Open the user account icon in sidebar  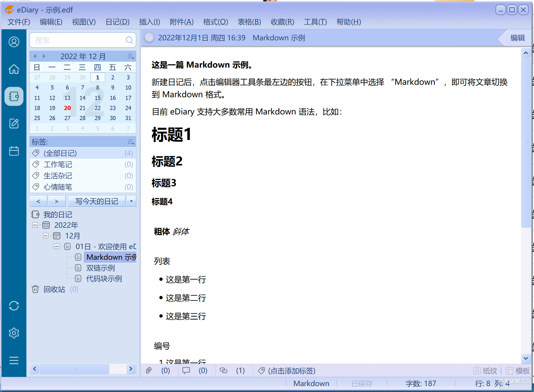point(14,42)
